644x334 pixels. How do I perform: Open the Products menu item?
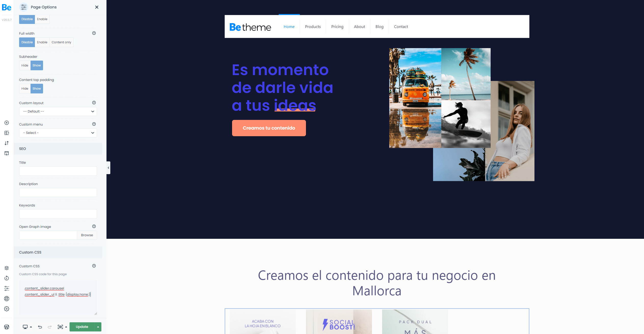click(313, 26)
